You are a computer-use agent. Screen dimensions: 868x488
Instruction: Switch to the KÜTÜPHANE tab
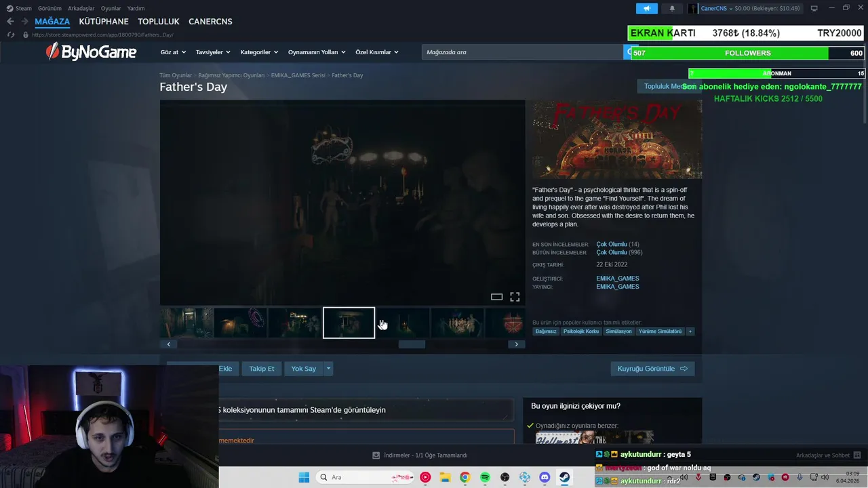point(104,21)
